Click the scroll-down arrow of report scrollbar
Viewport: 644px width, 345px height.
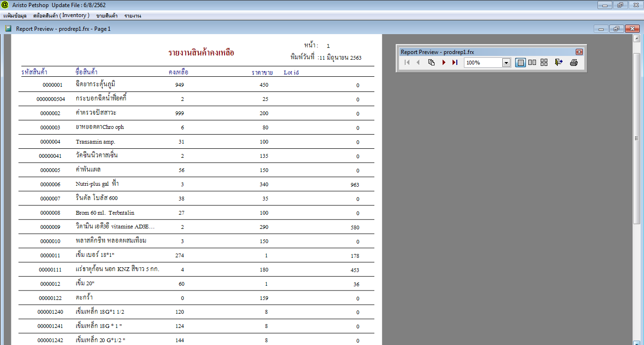coord(637,342)
